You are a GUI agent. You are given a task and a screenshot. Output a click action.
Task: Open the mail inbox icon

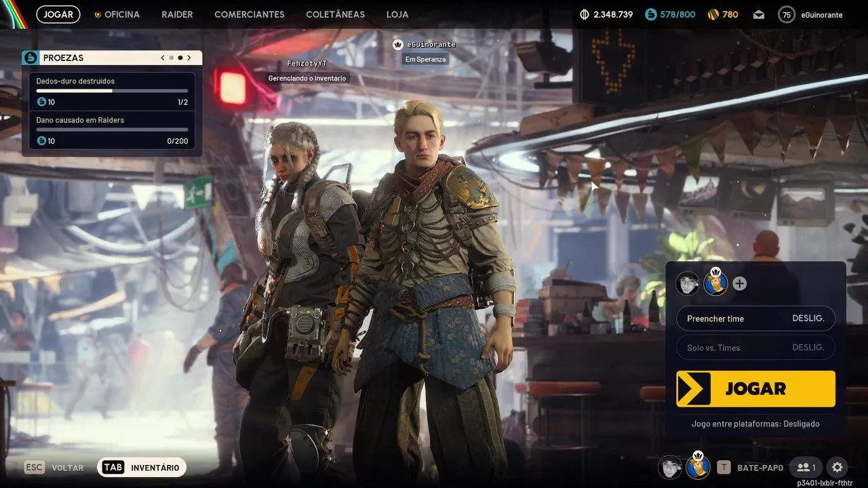coord(759,14)
